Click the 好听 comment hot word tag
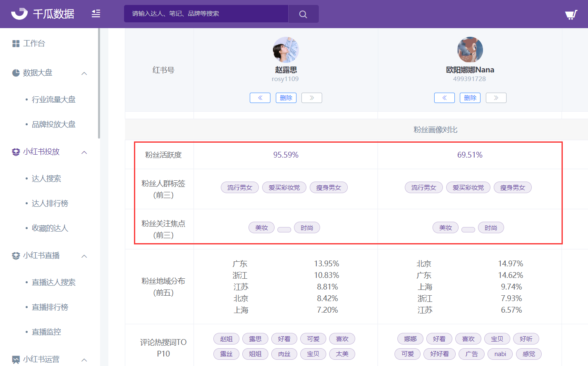The width and height of the screenshot is (588, 366). [x=526, y=339]
